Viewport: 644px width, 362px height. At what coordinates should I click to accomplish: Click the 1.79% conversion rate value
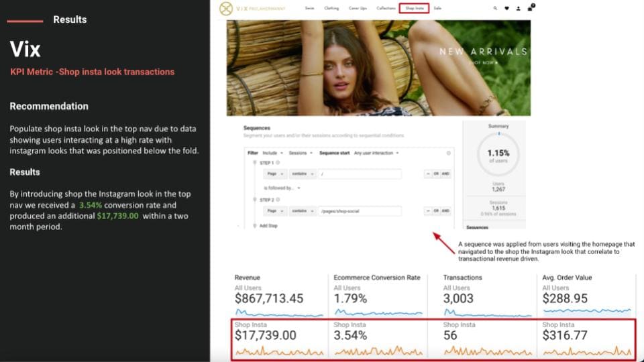[x=350, y=298]
